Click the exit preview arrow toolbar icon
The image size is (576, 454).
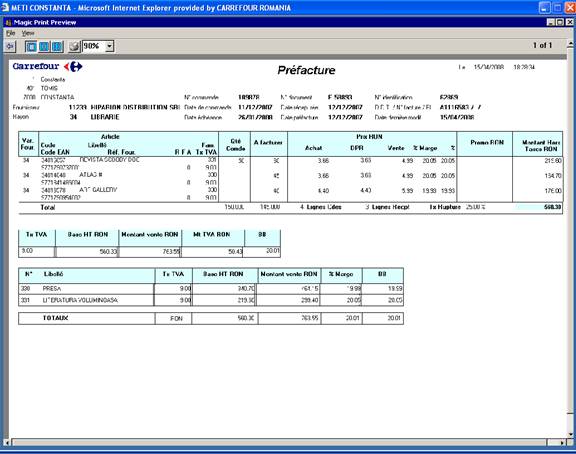pos(10,46)
